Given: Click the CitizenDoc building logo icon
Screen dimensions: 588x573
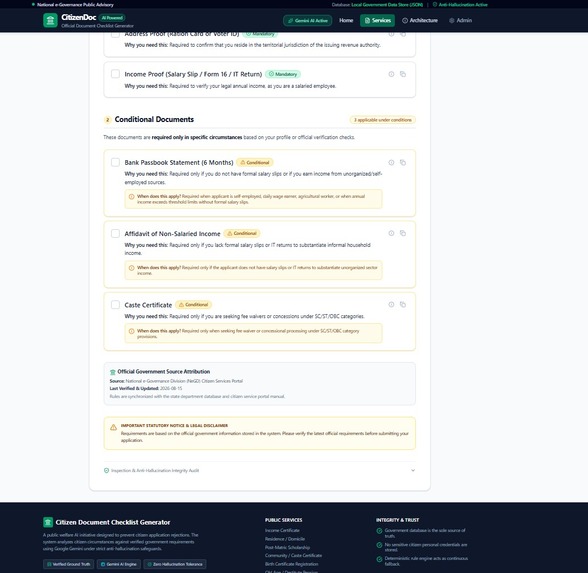Looking at the screenshot, I should [50, 20].
